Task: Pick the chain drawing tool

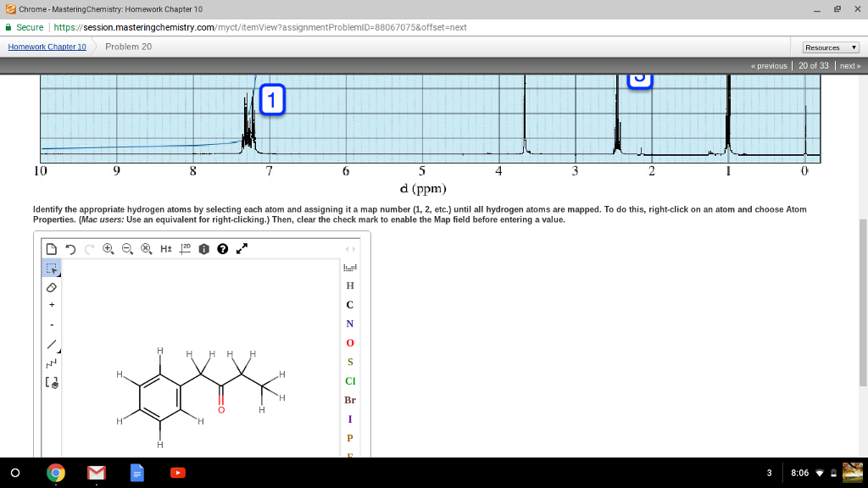Action: click(51, 364)
